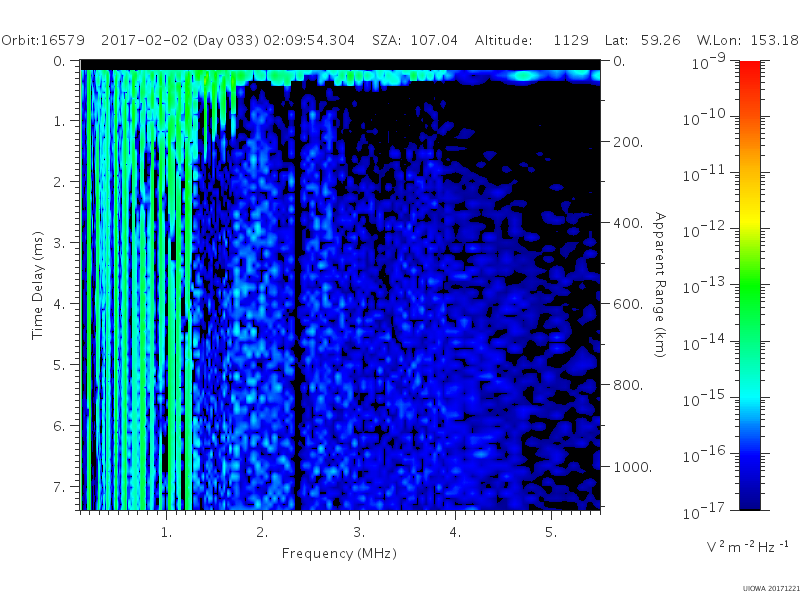Click the Orbit:16579 header label
This screenshot has width=800, height=600.
coord(43,40)
